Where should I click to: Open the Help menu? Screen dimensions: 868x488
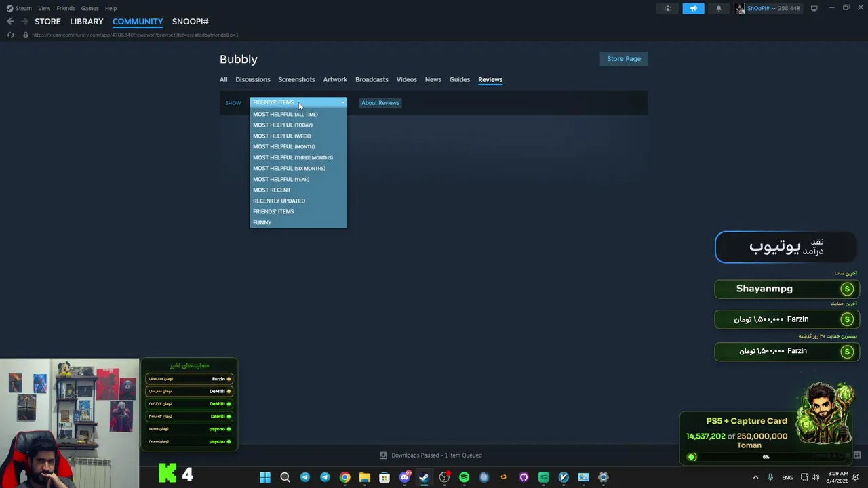[111, 8]
